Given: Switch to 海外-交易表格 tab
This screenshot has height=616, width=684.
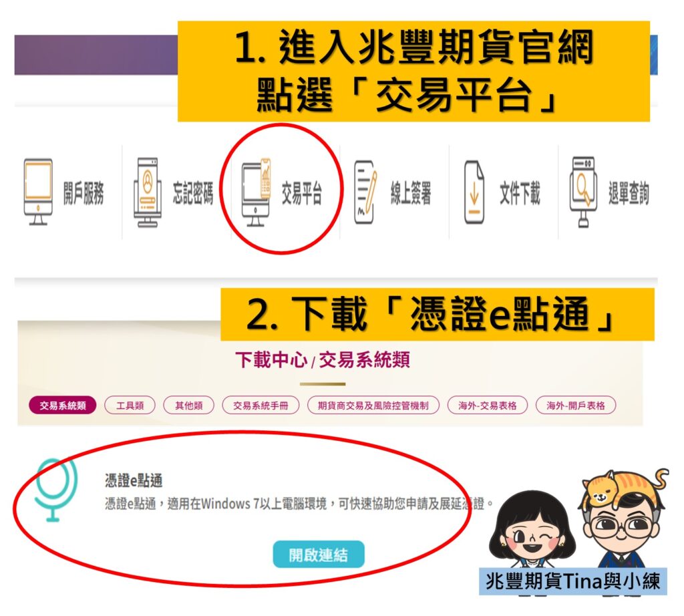Looking at the screenshot, I should pos(487,406).
